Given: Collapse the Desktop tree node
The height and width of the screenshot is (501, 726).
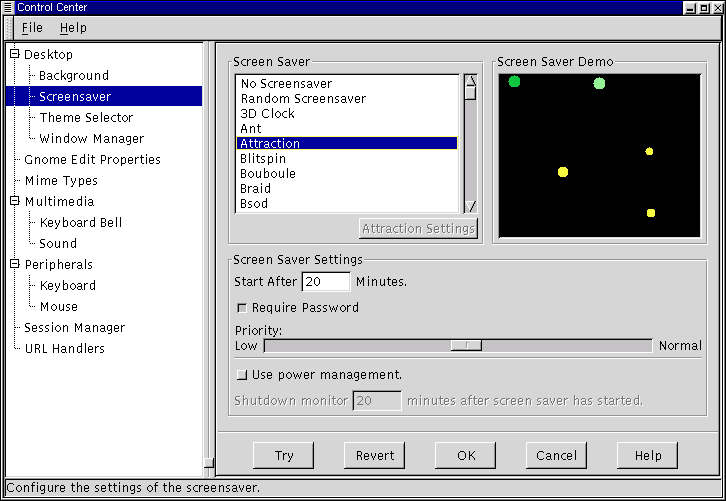Looking at the screenshot, I should [x=14, y=54].
